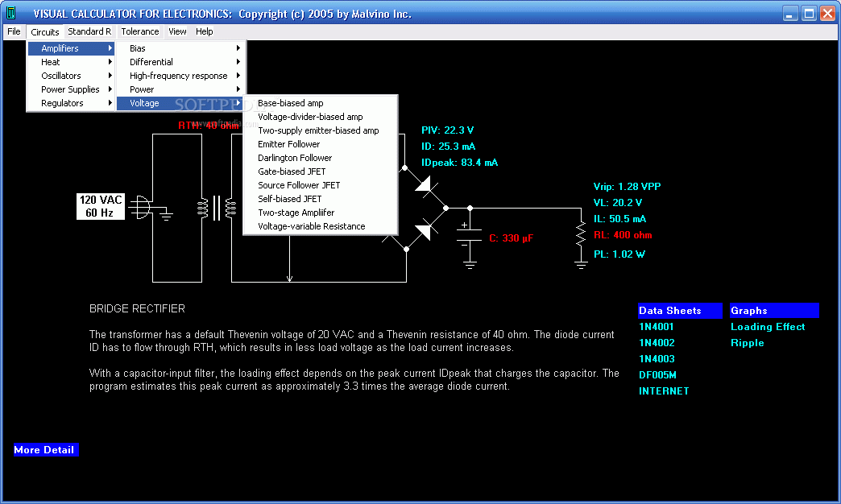Click the Data Sheets header
The width and height of the screenshot is (841, 504).
coord(680,311)
